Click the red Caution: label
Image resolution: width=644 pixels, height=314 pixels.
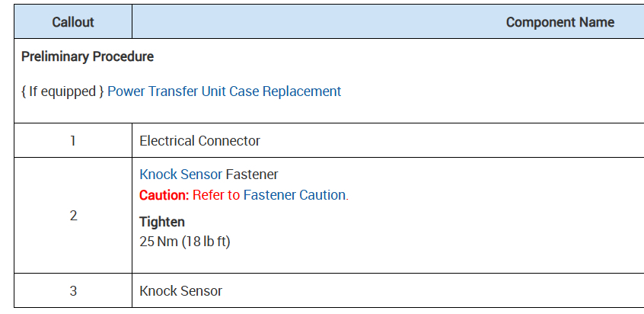coord(164,195)
